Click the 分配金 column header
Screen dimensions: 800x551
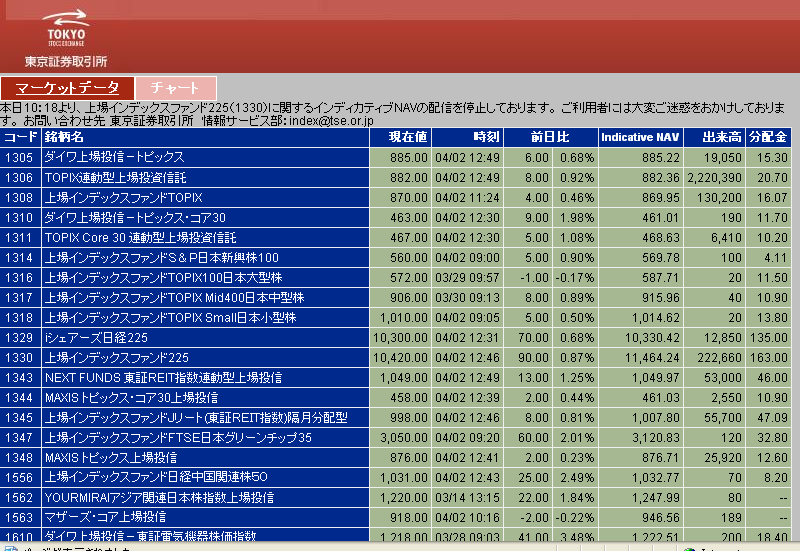pos(767,137)
